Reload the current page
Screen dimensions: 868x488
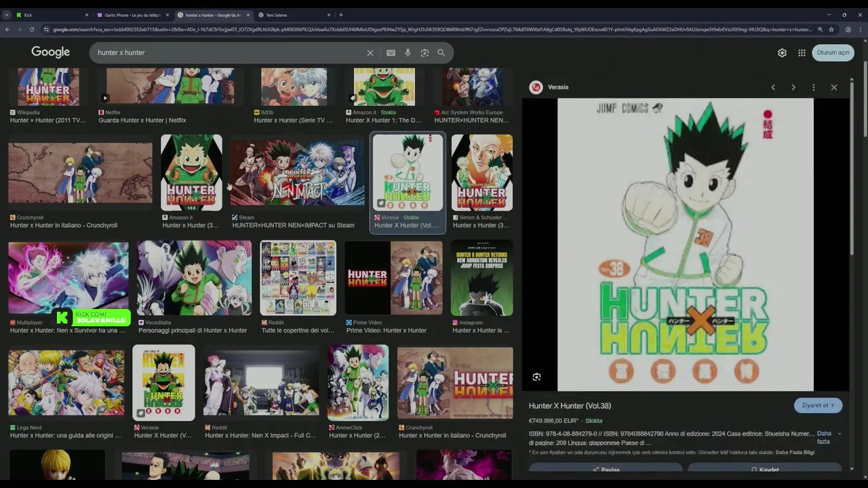pos(31,29)
